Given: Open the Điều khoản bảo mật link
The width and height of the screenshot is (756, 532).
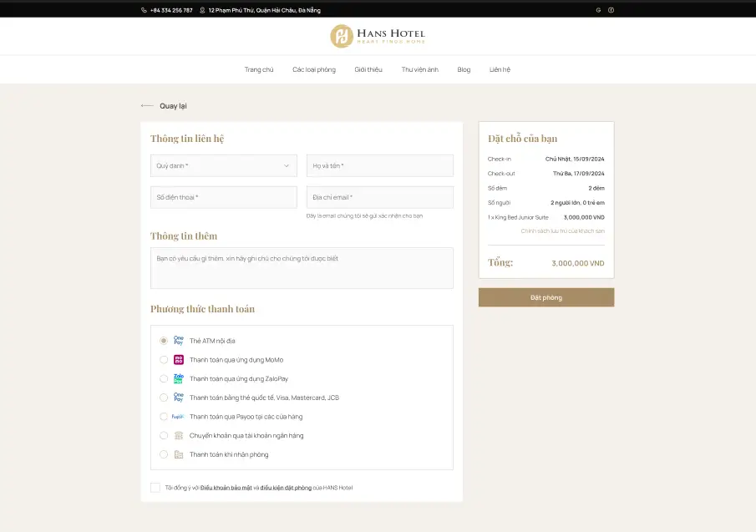Looking at the screenshot, I should [226, 488].
